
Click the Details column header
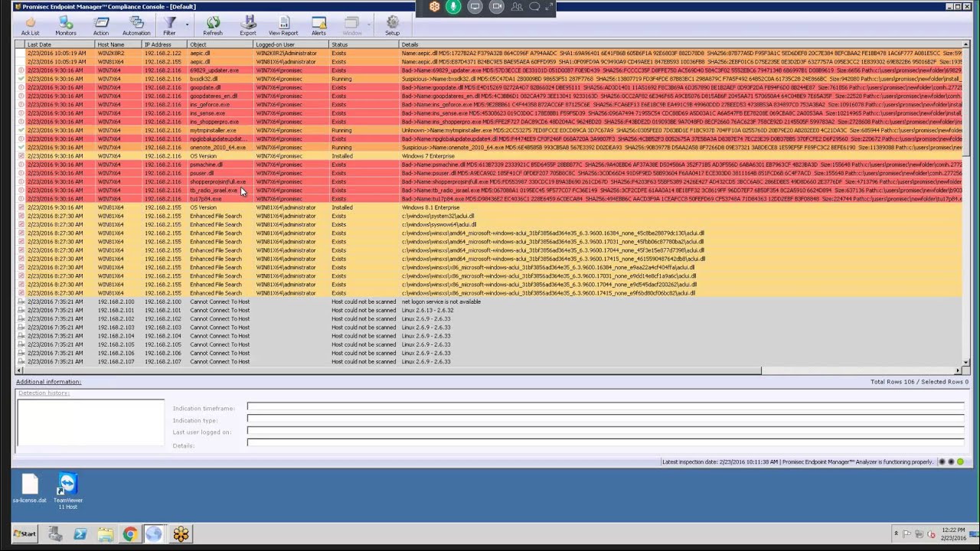[x=681, y=44]
